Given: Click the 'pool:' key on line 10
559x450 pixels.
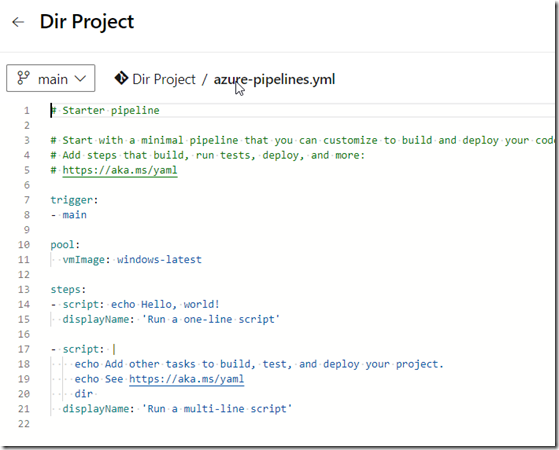Looking at the screenshot, I should 65,245.
